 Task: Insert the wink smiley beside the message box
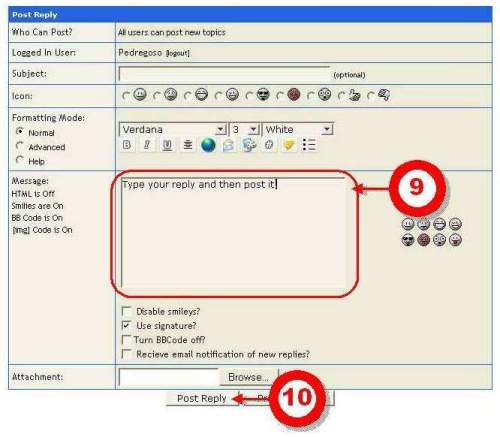point(455,224)
